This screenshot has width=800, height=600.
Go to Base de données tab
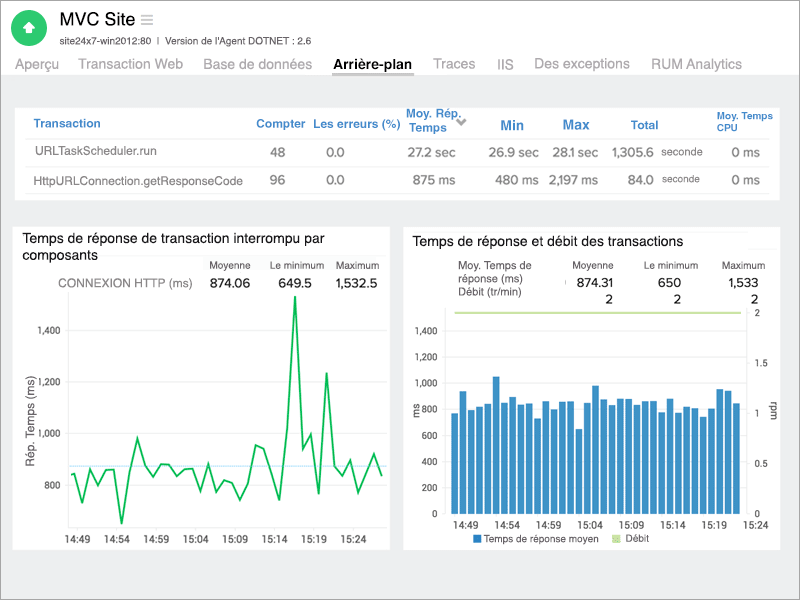257,64
